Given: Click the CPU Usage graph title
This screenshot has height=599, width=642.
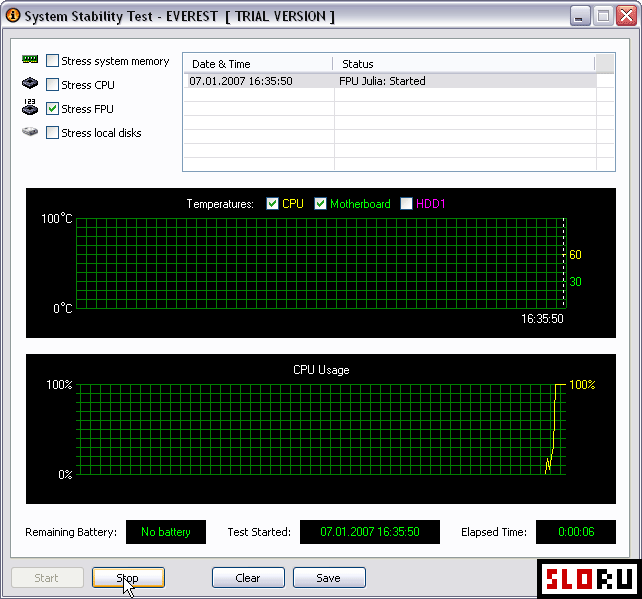Looking at the screenshot, I should [x=321, y=370].
